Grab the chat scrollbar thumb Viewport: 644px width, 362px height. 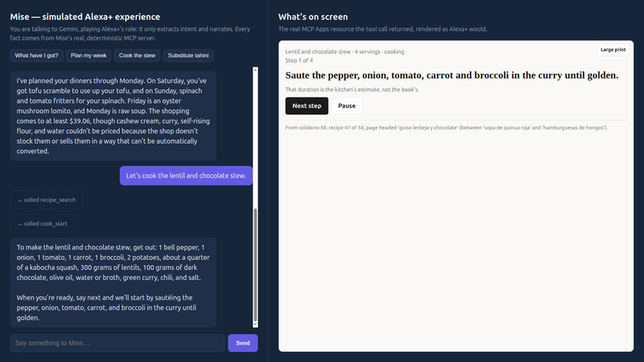pyautogui.click(x=256, y=265)
